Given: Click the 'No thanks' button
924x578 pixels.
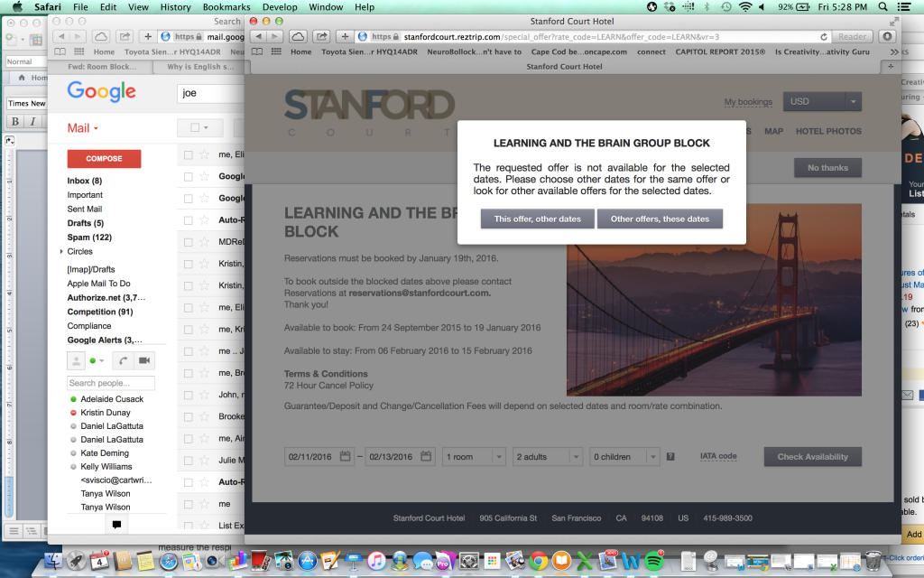Looking at the screenshot, I should click(x=827, y=167).
